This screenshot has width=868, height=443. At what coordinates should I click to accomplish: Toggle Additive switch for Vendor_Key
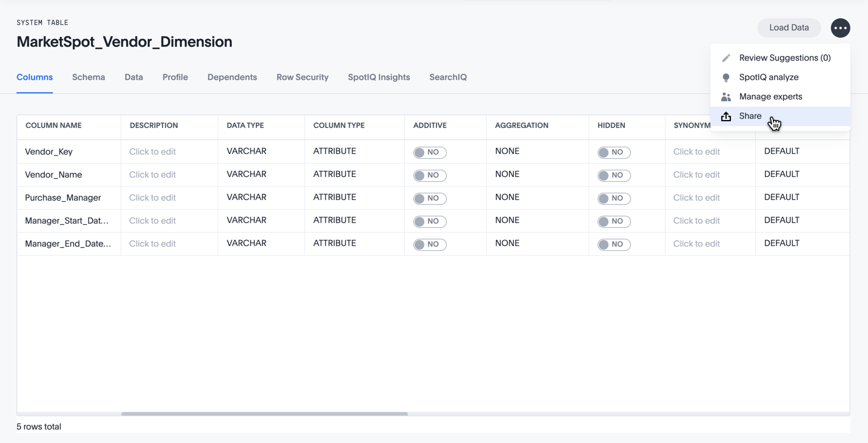point(430,152)
